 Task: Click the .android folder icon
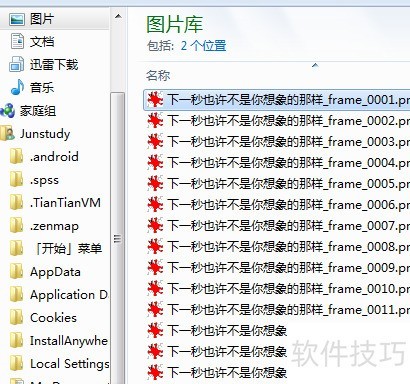pos(17,156)
